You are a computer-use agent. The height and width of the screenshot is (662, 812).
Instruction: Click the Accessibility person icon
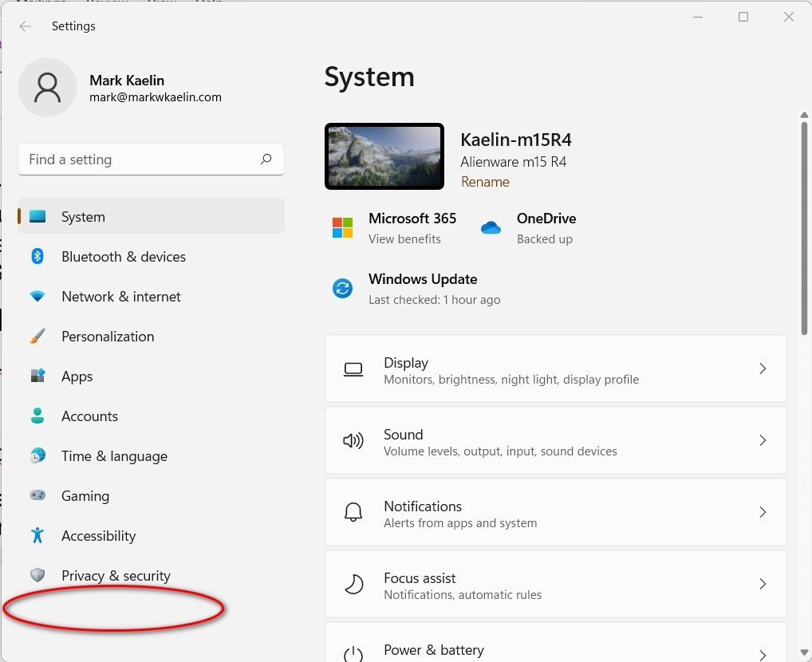click(x=37, y=535)
